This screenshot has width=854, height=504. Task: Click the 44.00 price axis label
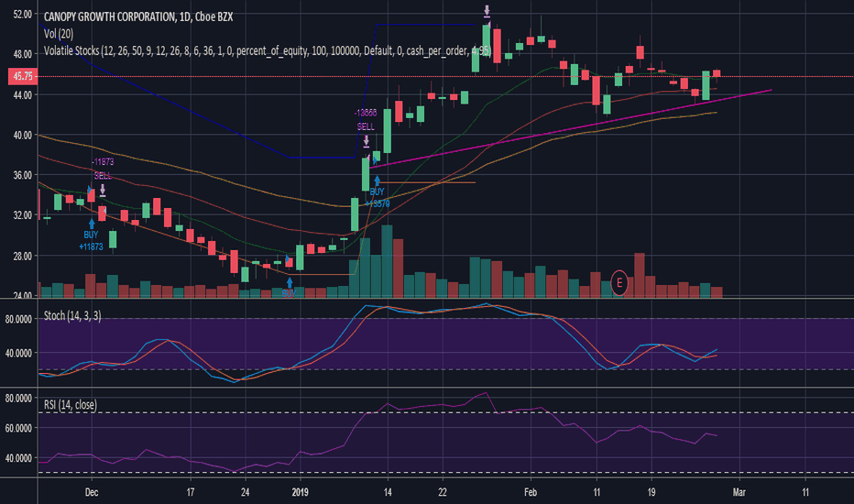[22, 94]
